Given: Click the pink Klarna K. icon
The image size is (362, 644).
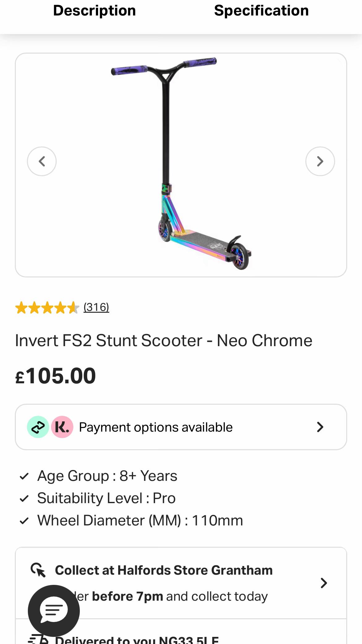Looking at the screenshot, I should (62, 427).
